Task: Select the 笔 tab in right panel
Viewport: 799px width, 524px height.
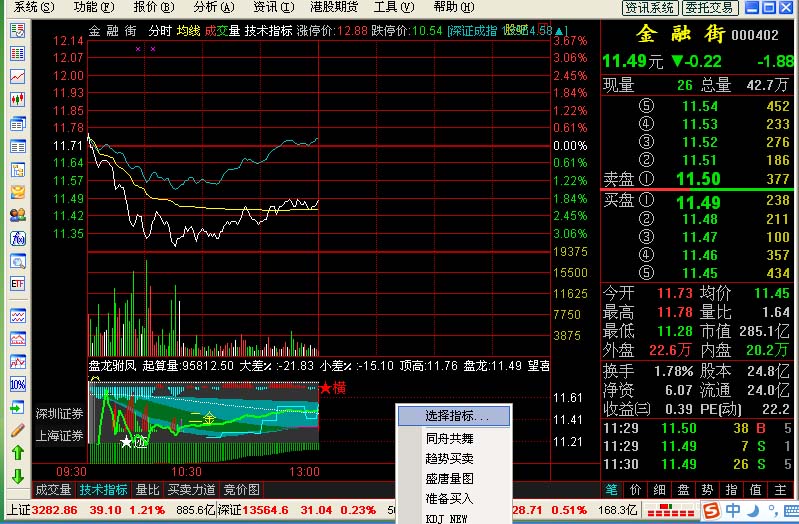Action: point(611,490)
